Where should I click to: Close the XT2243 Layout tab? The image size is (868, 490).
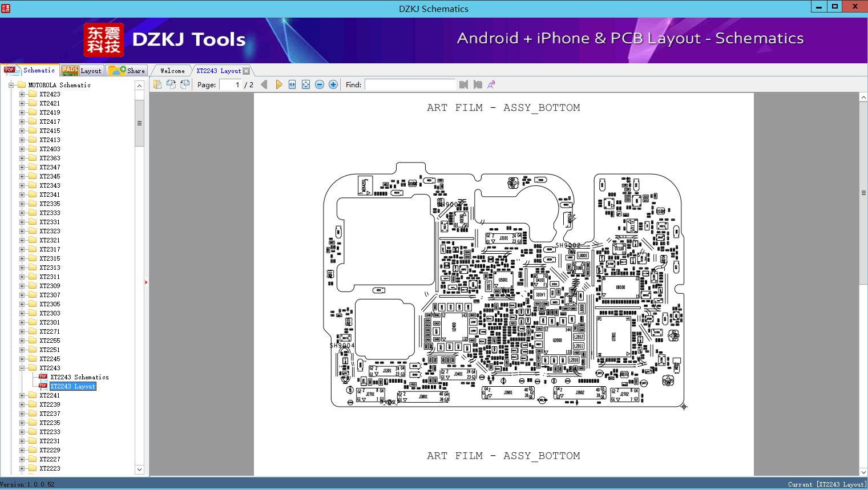246,71
